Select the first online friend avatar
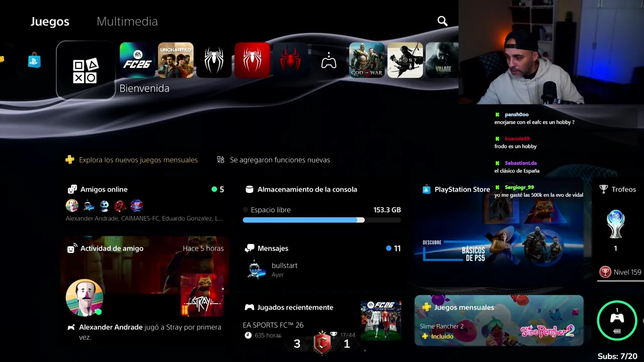 (x=72, y=206)
